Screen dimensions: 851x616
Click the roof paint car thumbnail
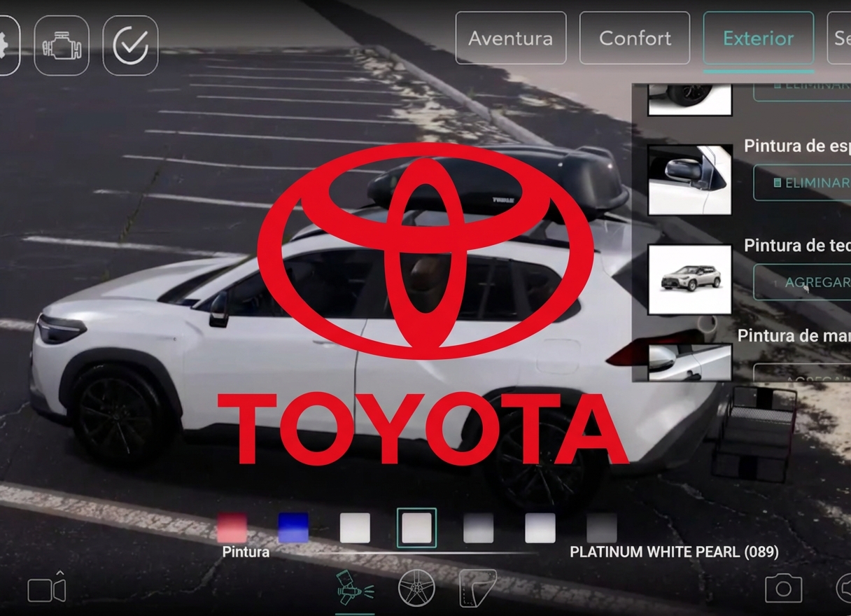pyautogui.click(x=689, y=279)
